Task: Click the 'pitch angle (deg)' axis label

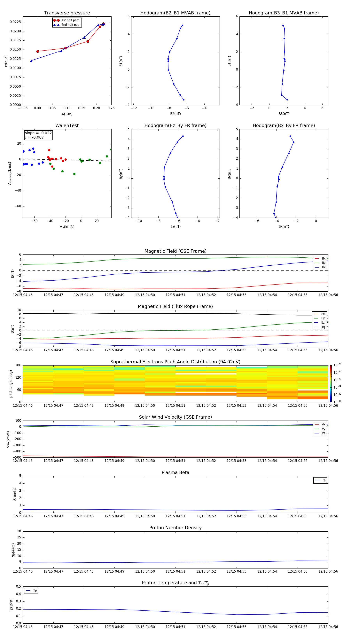Action: tap(11, 383)
